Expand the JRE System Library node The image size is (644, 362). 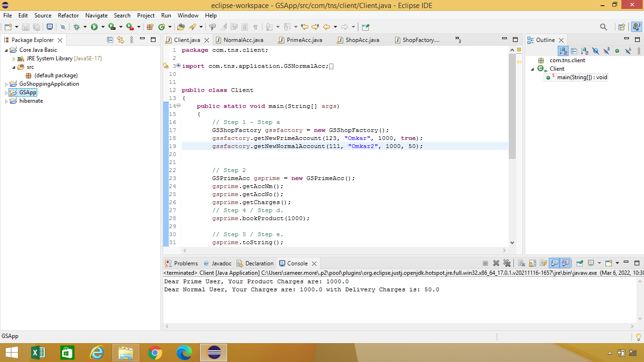point(14,59)
